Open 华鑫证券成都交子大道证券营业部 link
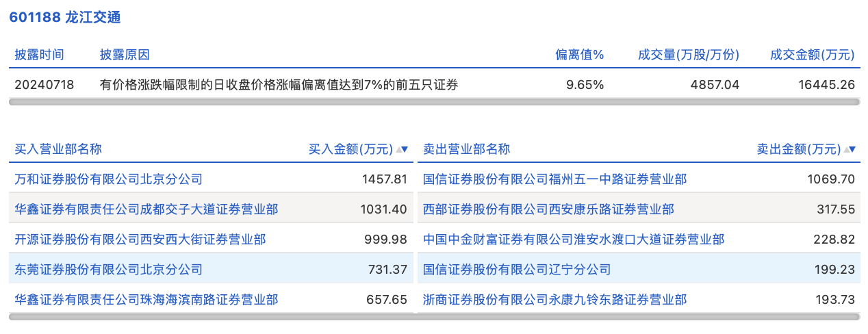 [x=146, y=209]
